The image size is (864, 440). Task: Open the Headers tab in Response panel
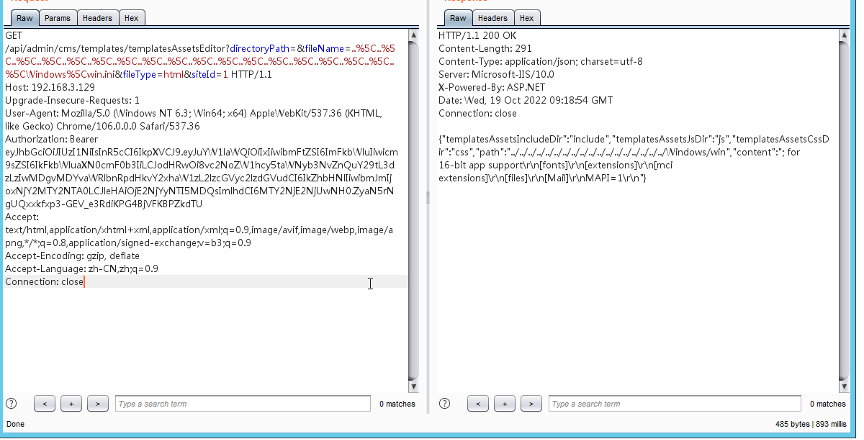click(493, 18)
